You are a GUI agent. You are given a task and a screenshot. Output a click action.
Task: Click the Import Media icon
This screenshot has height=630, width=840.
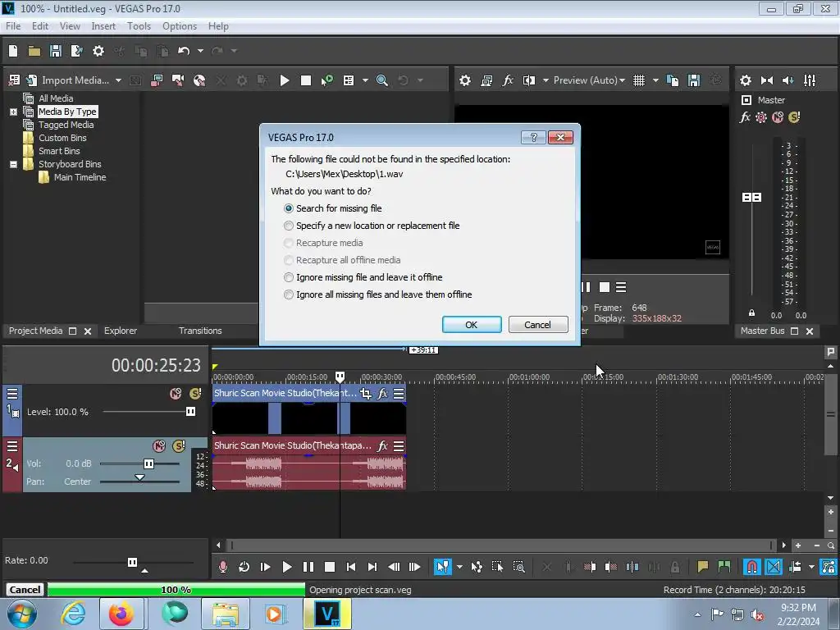(x=32, y=80)
